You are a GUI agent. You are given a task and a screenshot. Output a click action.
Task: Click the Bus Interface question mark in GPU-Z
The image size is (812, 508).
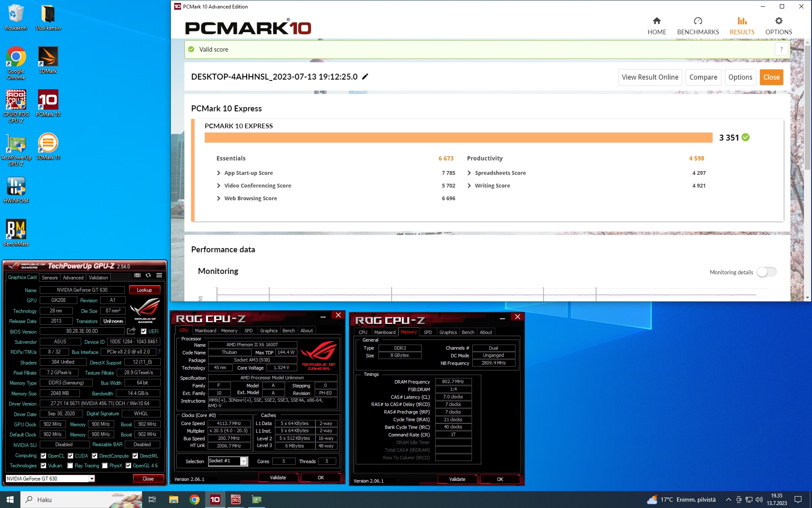159,352
